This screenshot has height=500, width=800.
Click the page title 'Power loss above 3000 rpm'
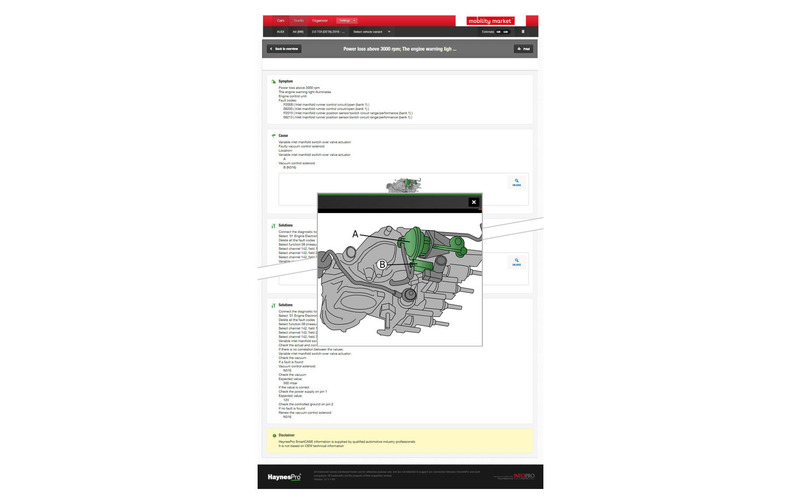pyautogui.click(x=399, y=49)
